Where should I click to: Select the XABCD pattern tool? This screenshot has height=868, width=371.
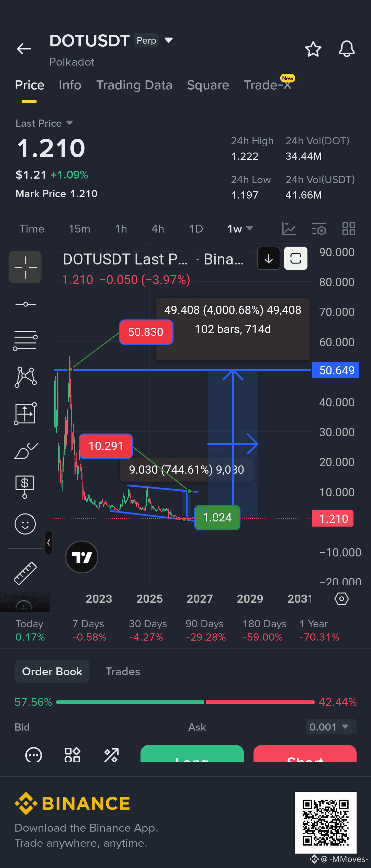[25, 377]
